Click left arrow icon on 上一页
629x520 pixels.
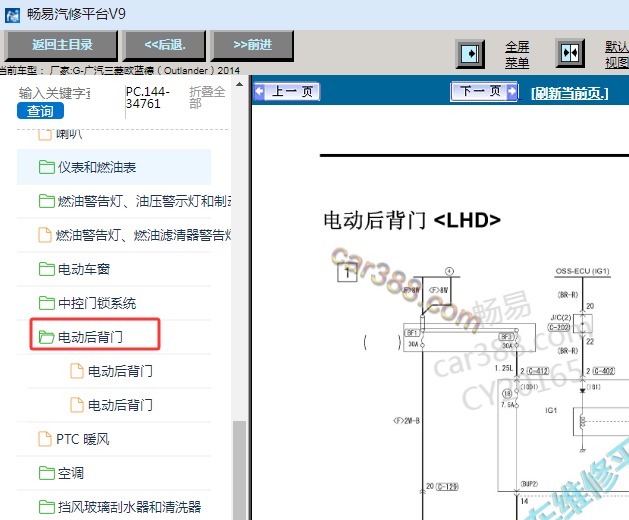click(260, 91)
